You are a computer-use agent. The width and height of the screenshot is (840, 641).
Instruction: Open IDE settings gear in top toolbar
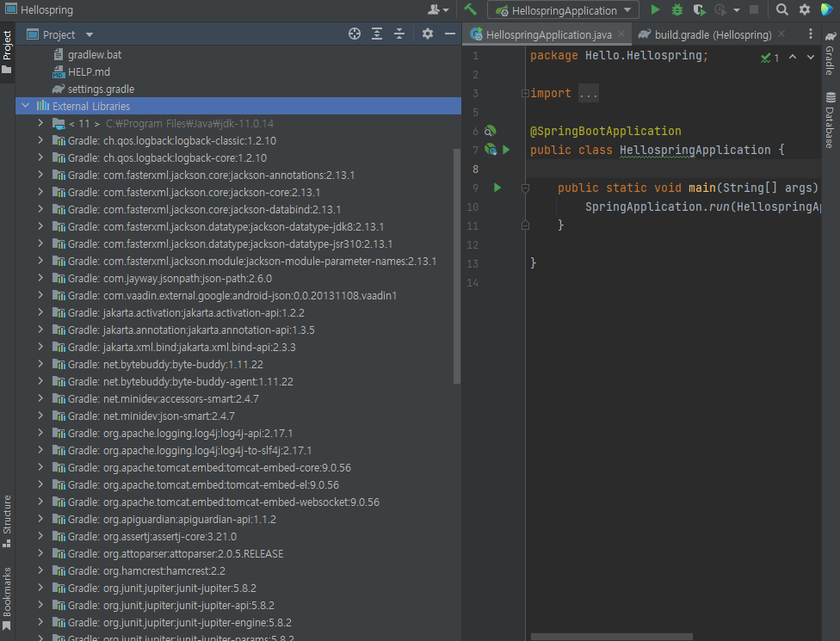pos(805,9)
